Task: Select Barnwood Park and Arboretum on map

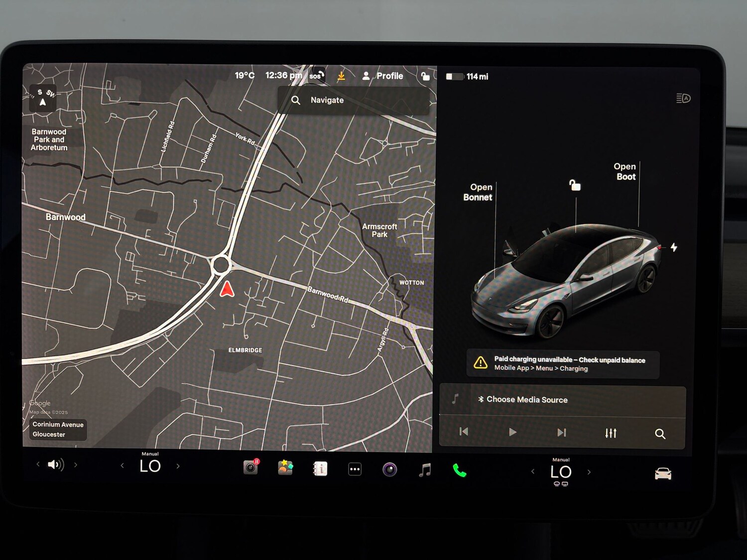Action: click(49, 139)
